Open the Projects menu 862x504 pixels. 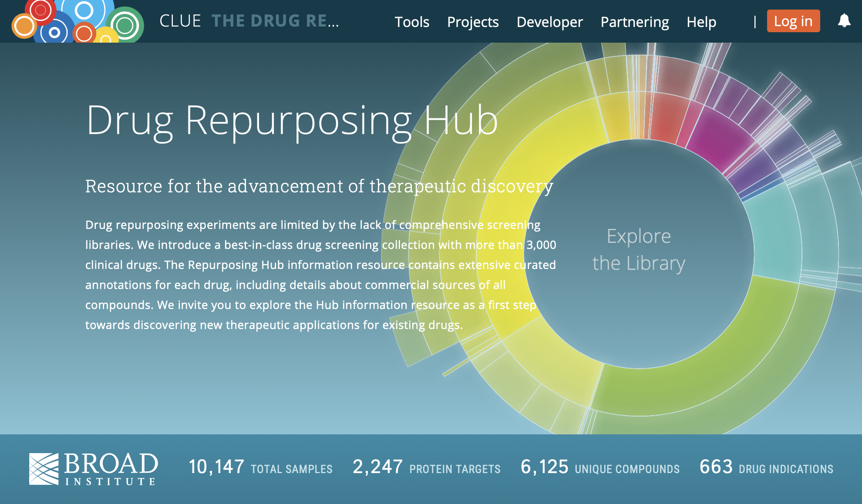pos(473,22)
